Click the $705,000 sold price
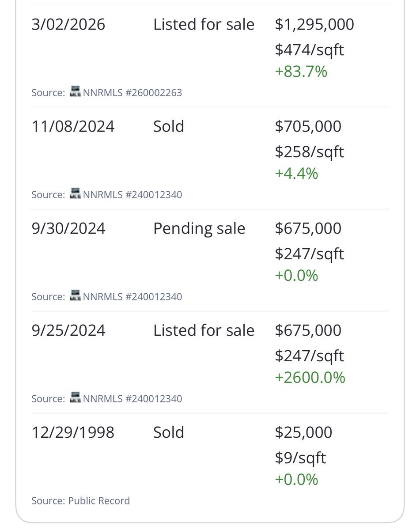This screenshot has width=420, height=530. click(308, 126)
